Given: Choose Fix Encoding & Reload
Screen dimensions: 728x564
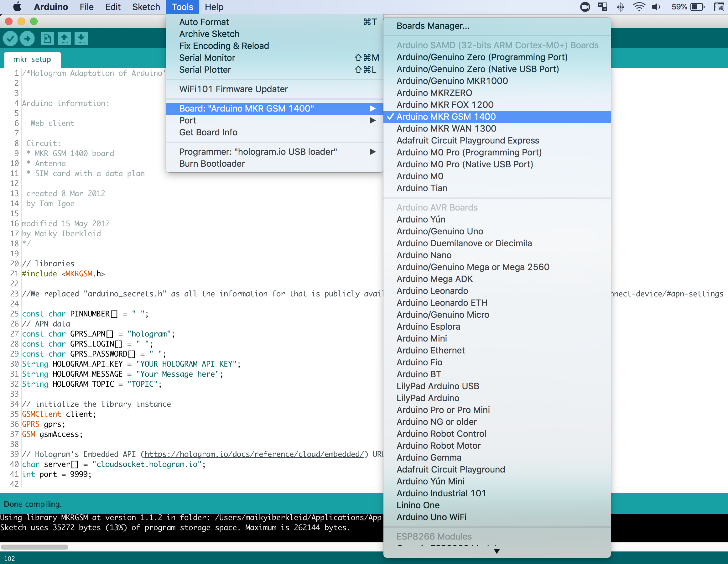Looking at the screenshot, I should tap(274, 46).
